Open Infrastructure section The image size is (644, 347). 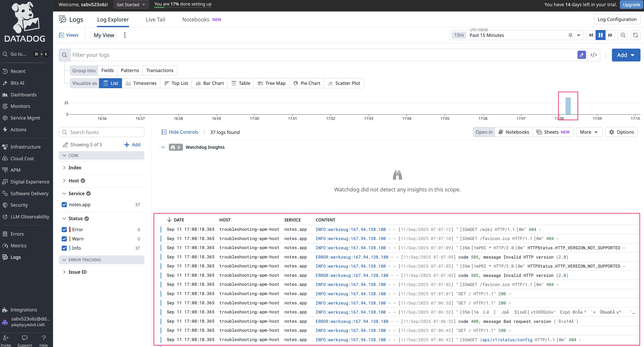point(25,147)
